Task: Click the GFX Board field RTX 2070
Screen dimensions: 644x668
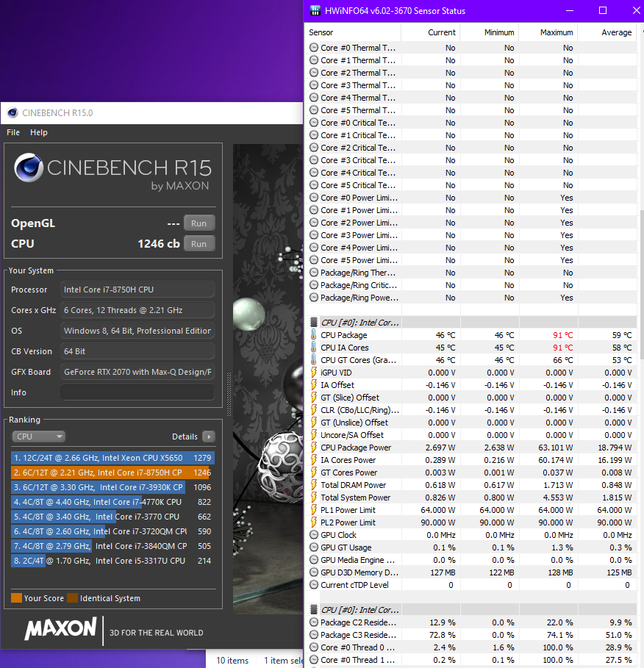Action: 137,372
